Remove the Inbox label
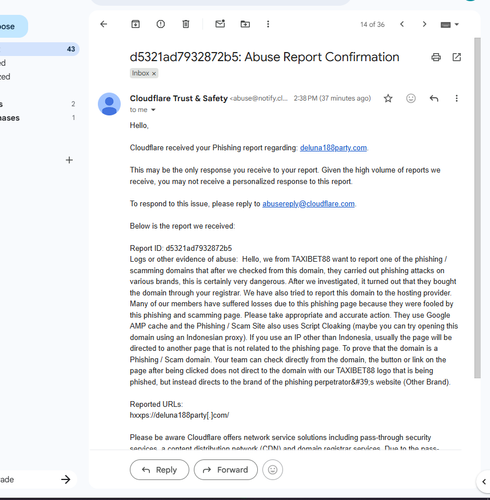Screen dimensions: 490x500 pyautogui.click(x=154, y=74)
